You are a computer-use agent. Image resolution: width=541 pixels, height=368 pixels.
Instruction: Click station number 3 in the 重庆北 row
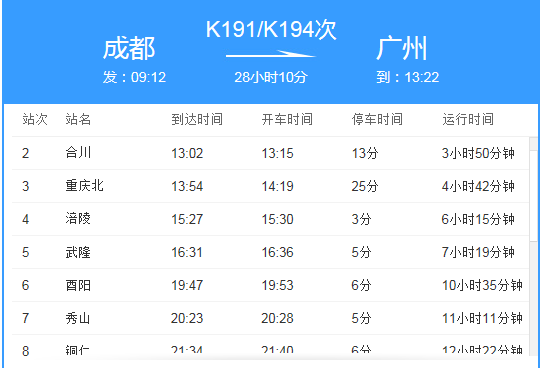(26, 187)
